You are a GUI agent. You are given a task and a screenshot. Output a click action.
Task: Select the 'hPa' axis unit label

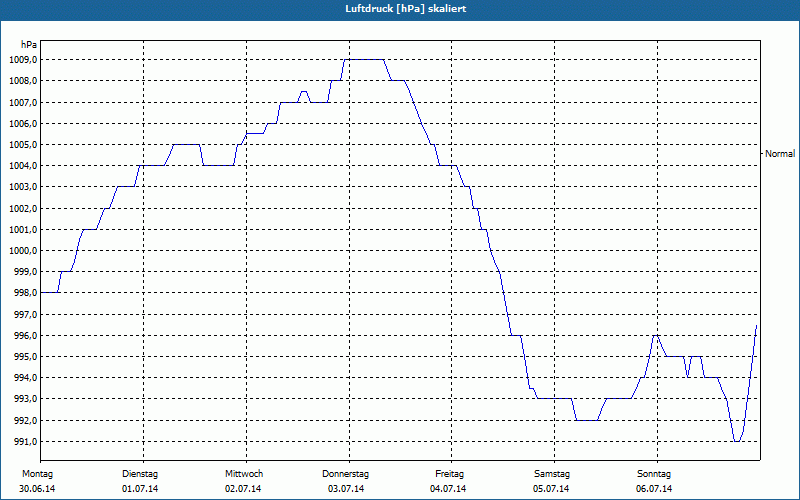click(x=29, y=45)
